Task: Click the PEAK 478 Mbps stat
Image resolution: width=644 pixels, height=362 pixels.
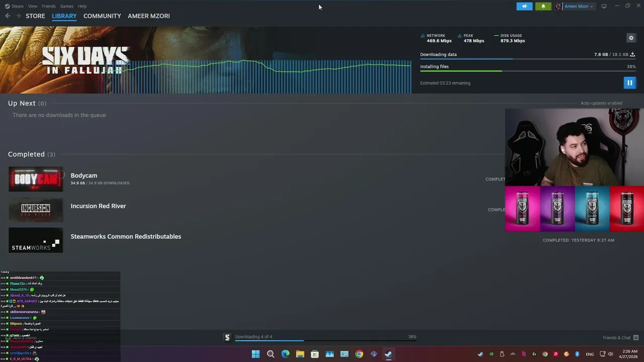Action: (471, 38)
